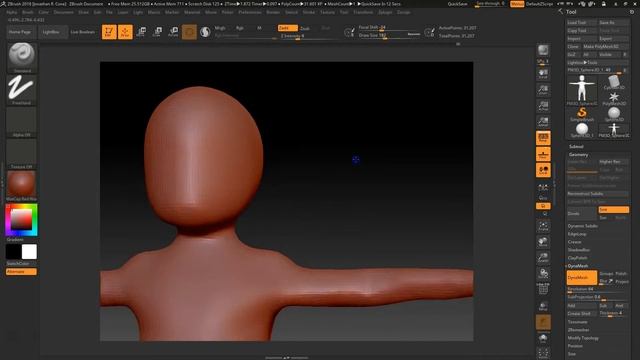
Task: Open the Brush menu
Action: 28,12
